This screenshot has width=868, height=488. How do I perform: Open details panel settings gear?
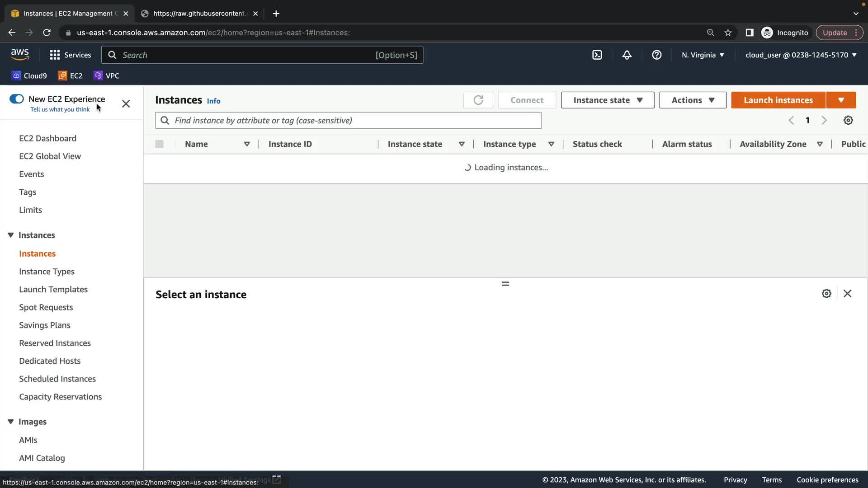826,294
